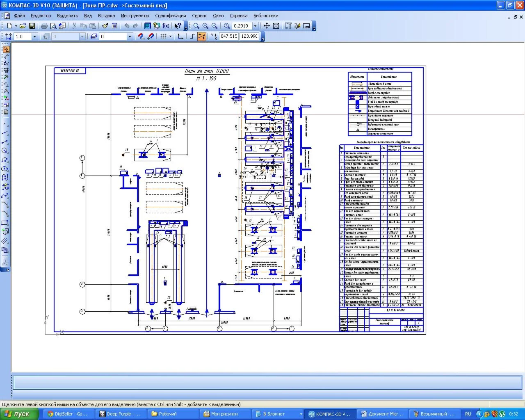The height and width of the screenshot is (420, 525).
Task: Open the f(x) variables panel
Action: pos(166,26)
